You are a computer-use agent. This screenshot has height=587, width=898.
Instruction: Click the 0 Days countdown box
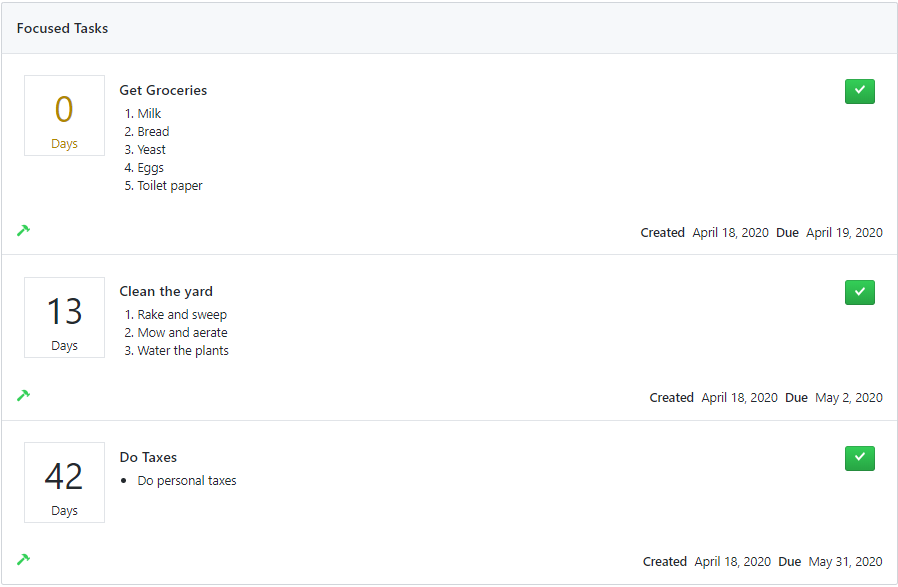click(x=64, y=115)
